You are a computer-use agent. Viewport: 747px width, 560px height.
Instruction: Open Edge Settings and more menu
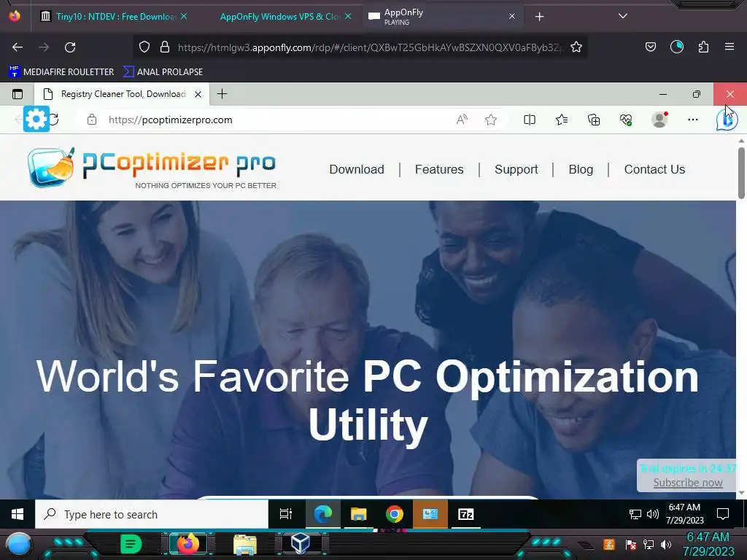click(693, 120)
